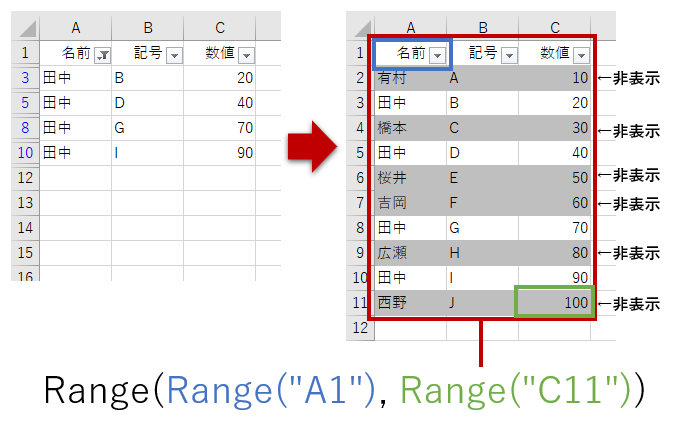Select row header 3 in left sheet
The height and width of the screenshot is (428, 689).
point(25,78)
